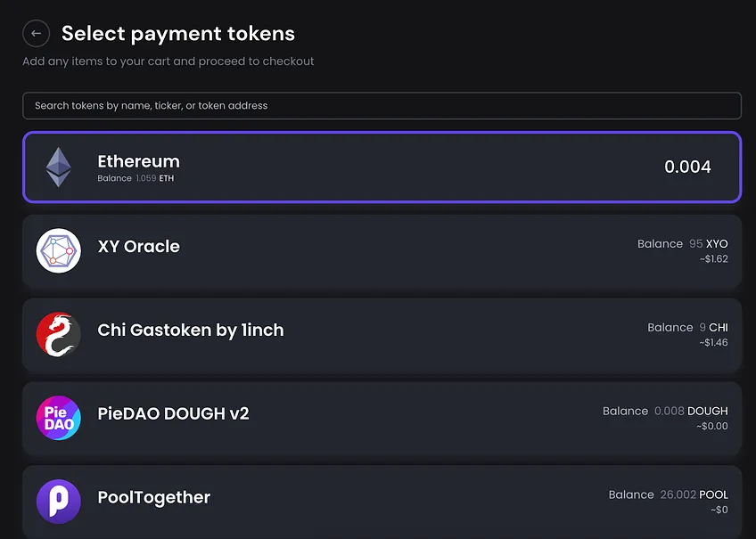The height and width of the screenshot is (539, 756).
Task: Pick the PieDAO DOUGH v2 token
Action: [x=173, y=413]
